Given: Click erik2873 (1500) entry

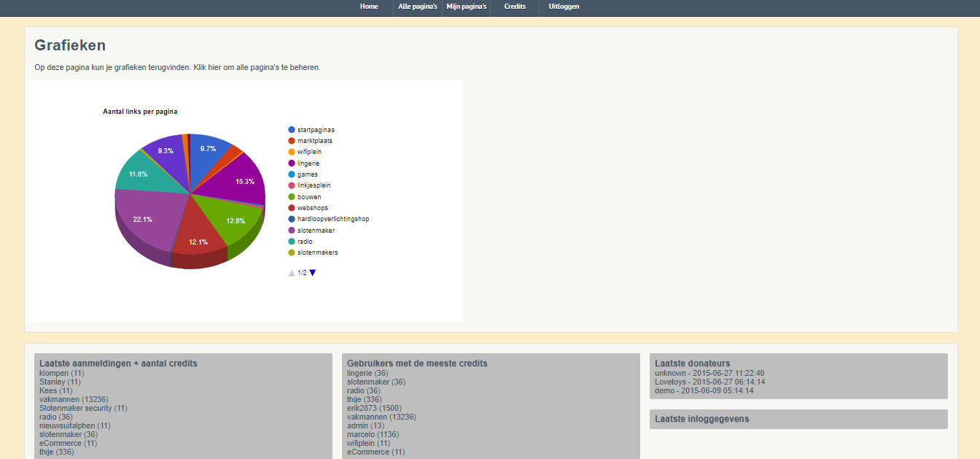Looking at the screenshot, I should (x=375, y=408).
